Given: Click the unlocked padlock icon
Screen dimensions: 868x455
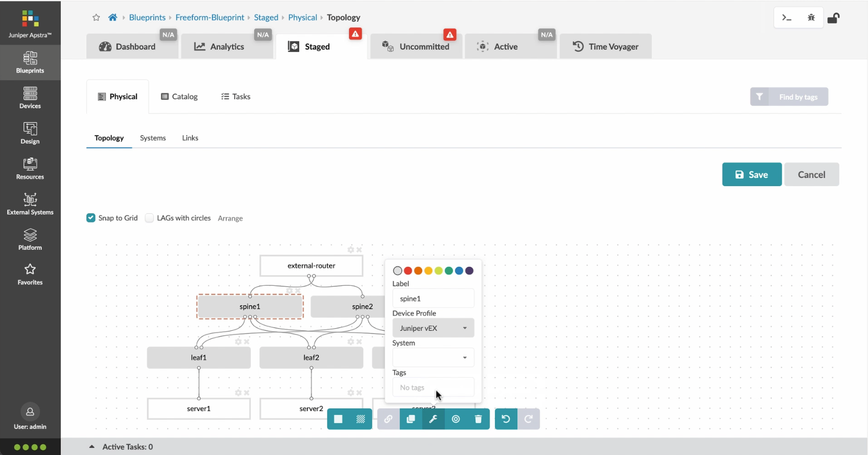Looking at the screenshot, I should pyautogui.click(x=833, y=18).
